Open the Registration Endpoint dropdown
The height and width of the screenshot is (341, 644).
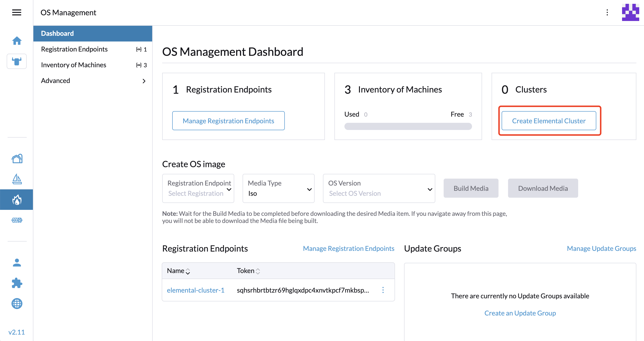pyautogui.click(x=198, y=188)
